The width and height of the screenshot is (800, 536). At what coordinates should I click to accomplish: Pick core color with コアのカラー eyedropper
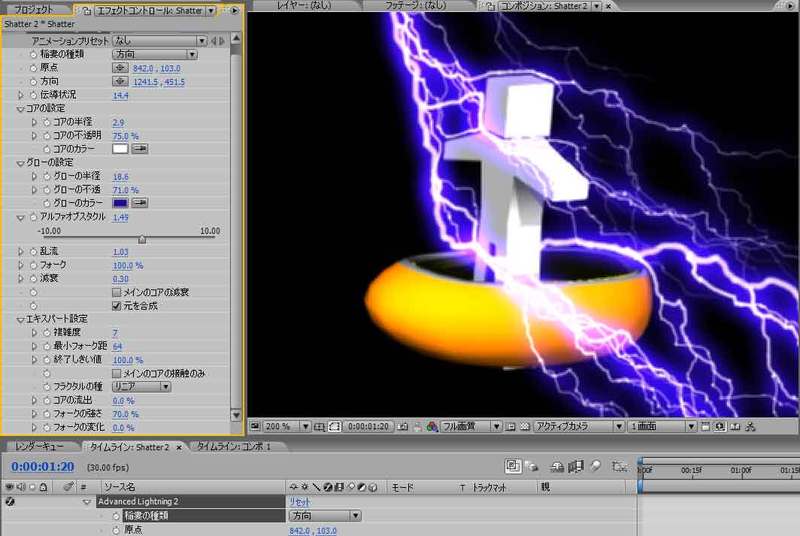(140, 148)
